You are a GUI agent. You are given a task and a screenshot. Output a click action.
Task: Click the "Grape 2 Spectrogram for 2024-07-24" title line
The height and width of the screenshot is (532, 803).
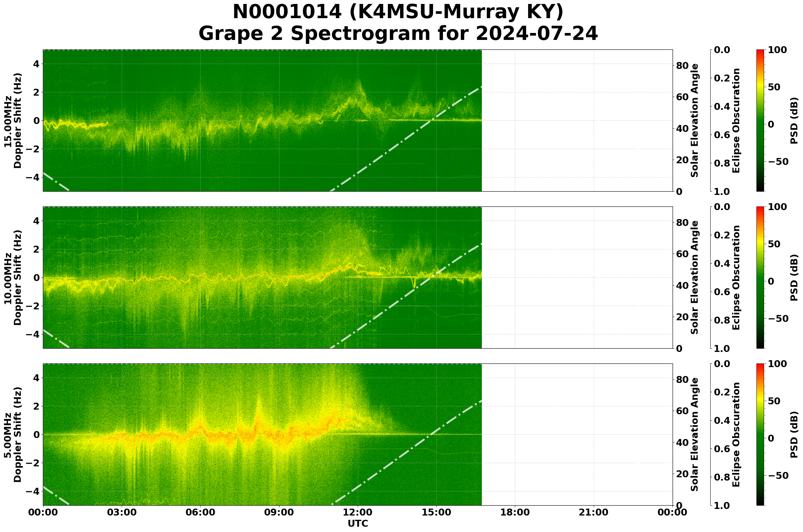pyautogui.click(x=398, y=34)
